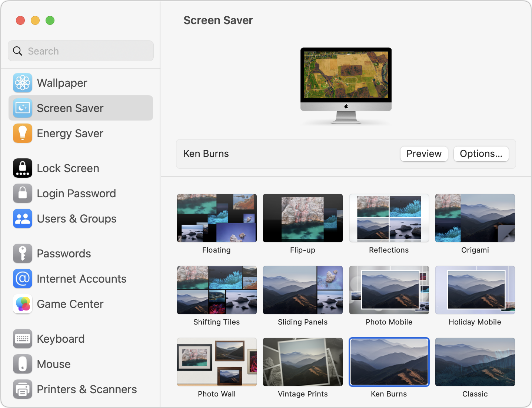This screenshot has width=532, height=408.
Task: Click the Wallpaper flower icon
Action: [23, 83]
